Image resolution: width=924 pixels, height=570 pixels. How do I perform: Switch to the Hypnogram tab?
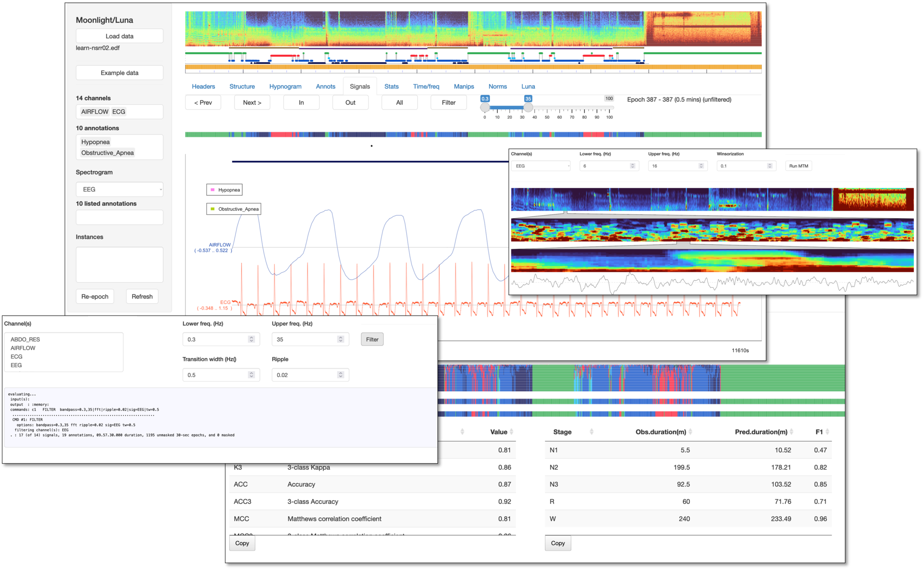(285, 87)
